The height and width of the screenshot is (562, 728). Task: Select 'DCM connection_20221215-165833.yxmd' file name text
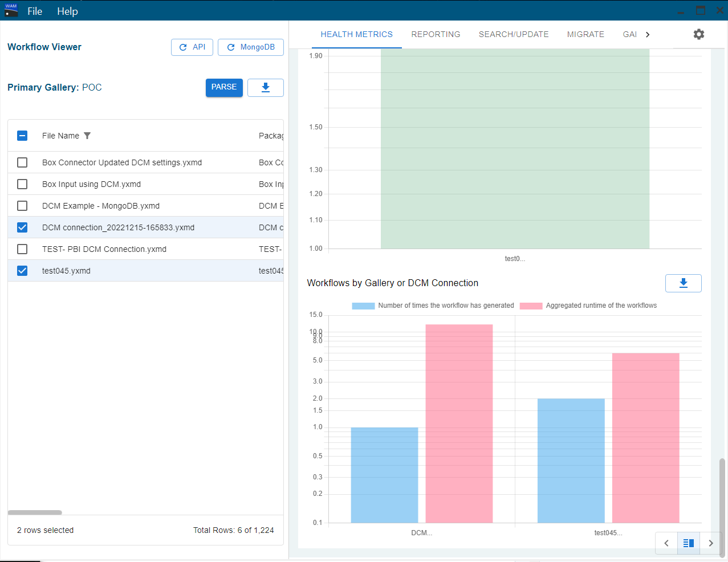click(x=119, y=227)
